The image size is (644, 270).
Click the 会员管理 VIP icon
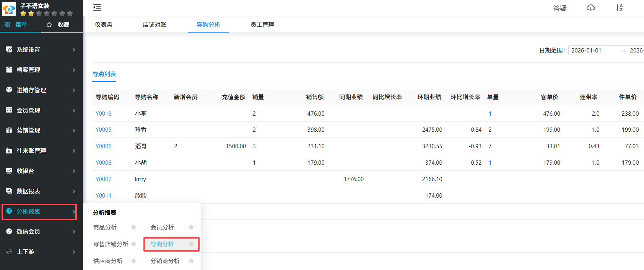click(9, 110)
